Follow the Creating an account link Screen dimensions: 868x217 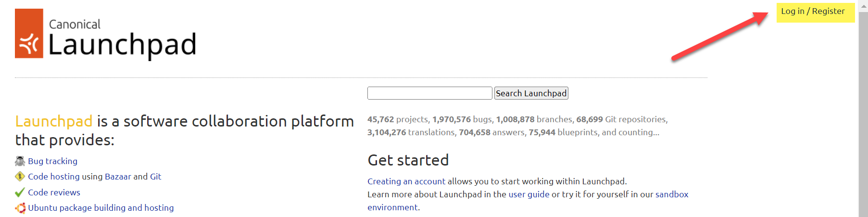click(406, 181)
